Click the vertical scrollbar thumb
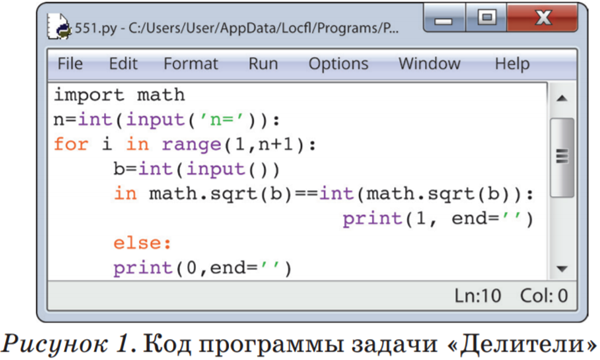The width and height of the screenshot is (600, 360). click(x=562, y=158)
